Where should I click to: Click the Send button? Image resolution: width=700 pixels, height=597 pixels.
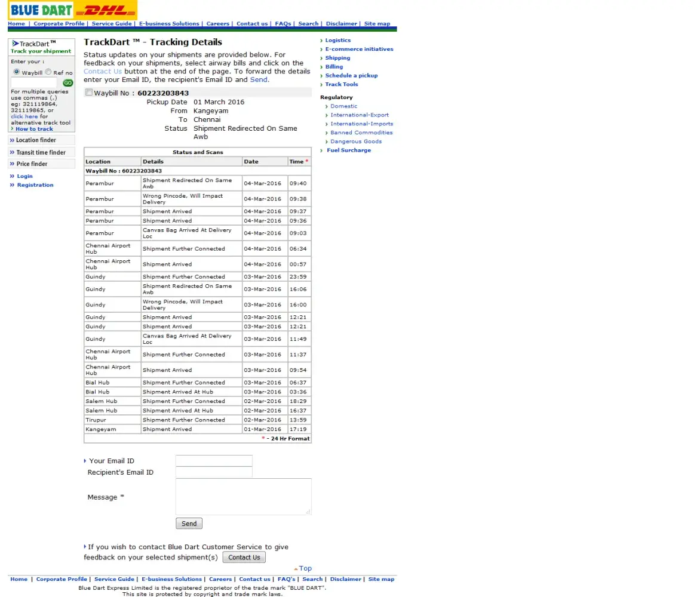click(189, 524)
